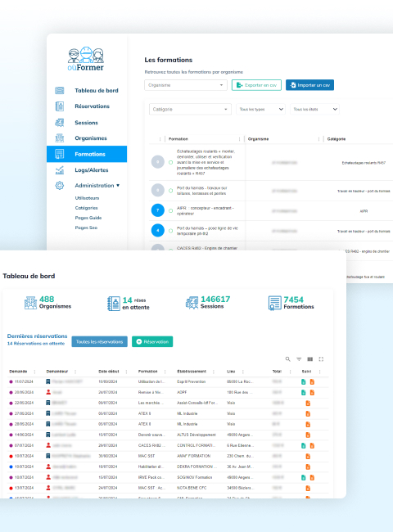This screenshot has height=532, width=393.
Task: Click the Demande column header
Action: [18, 372]
